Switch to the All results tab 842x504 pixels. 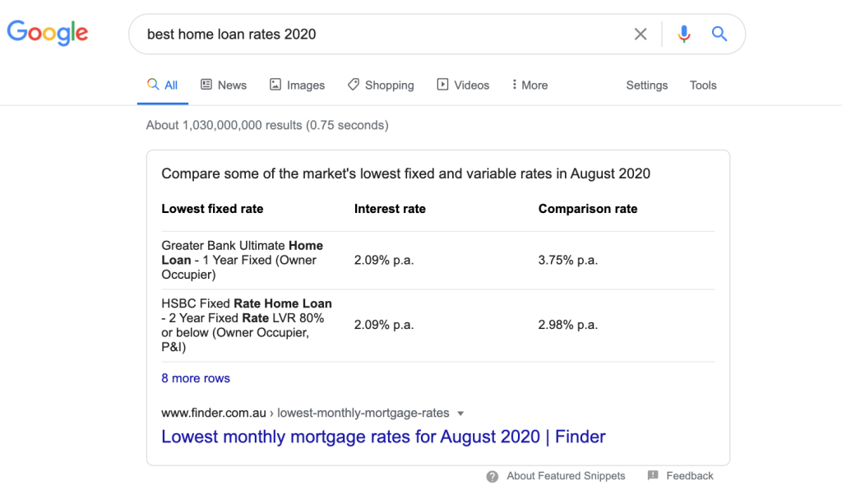(163, 85)
